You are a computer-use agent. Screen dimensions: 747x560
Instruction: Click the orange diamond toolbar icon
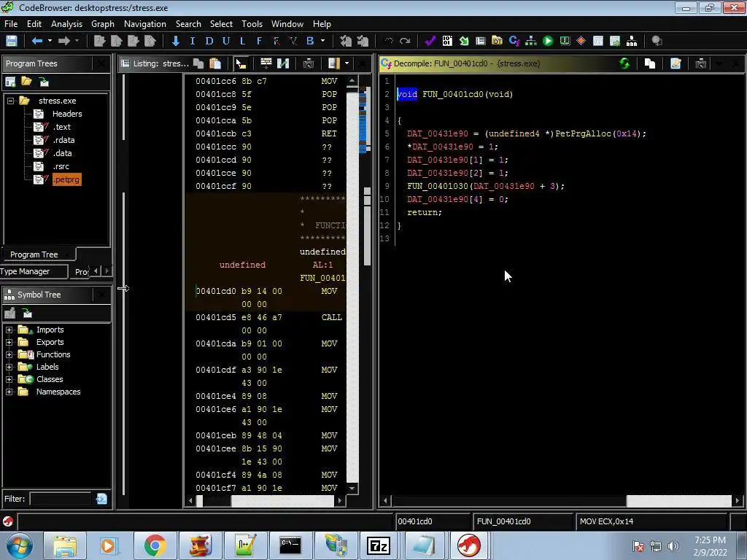point(581,41)
